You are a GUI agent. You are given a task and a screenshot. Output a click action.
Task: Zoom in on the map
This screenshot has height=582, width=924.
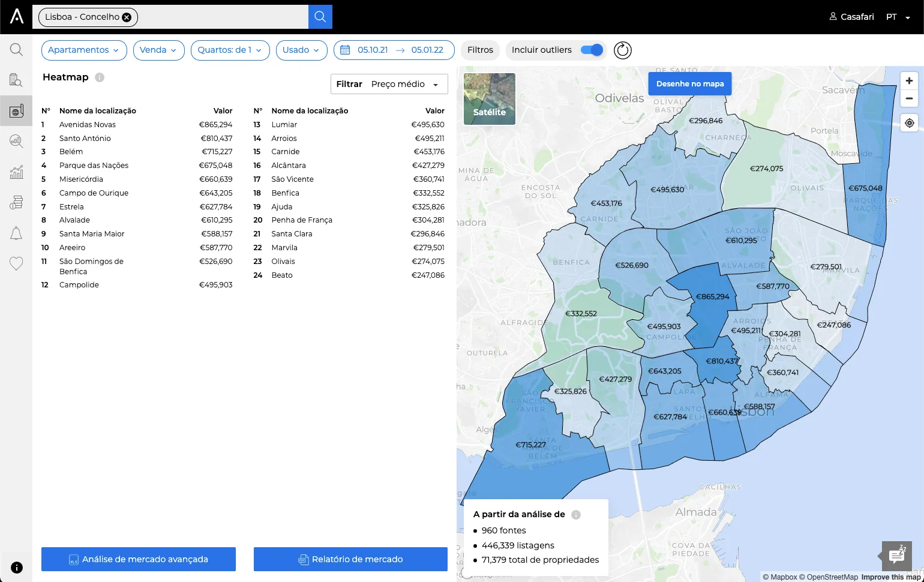pos(909,81)
